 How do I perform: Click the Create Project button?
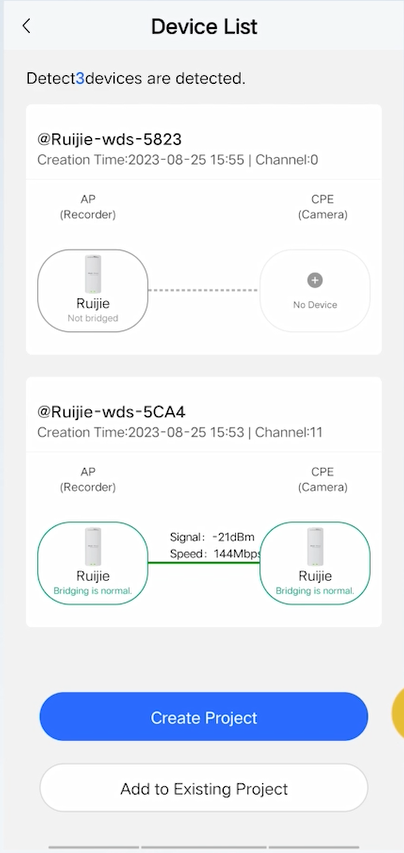point(204,717)
